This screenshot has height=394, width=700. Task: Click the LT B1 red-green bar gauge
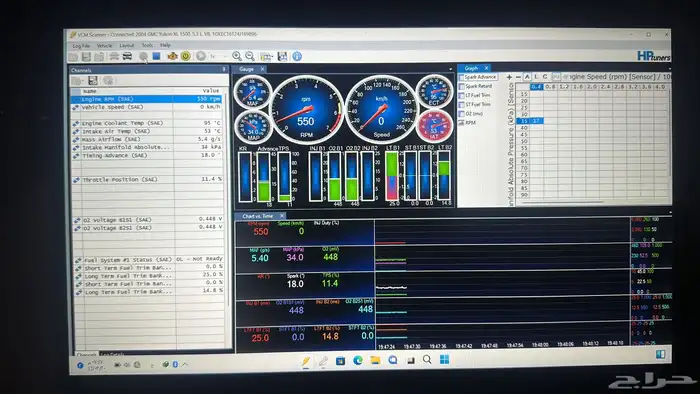point(392,176)
